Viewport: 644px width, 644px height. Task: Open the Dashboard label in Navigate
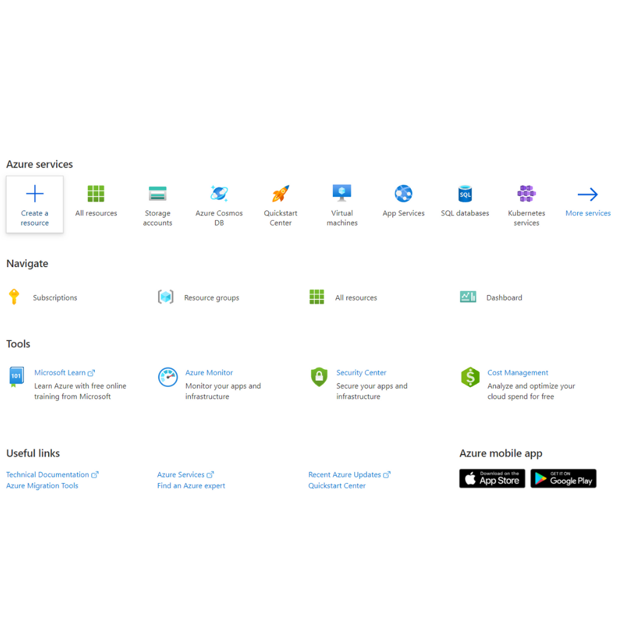[x=504, y=298]
